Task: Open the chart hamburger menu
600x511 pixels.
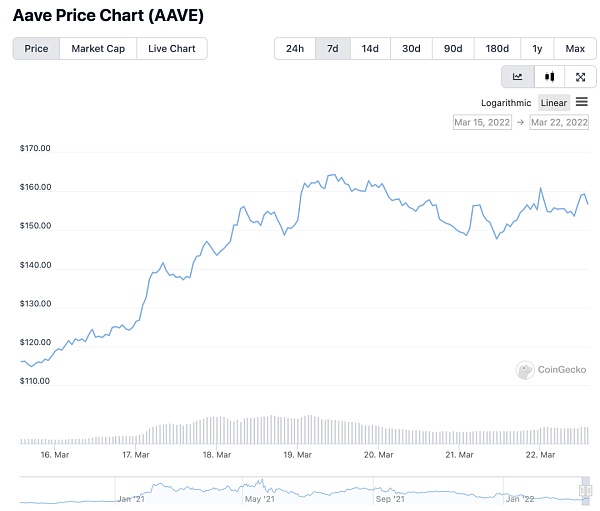Action: pos(582,102)
